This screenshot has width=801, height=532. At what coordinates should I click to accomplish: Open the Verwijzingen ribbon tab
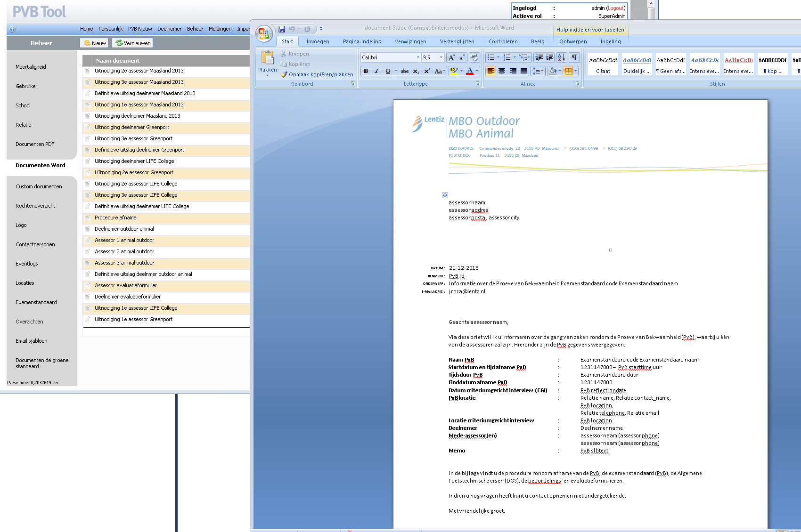[410, 41]
